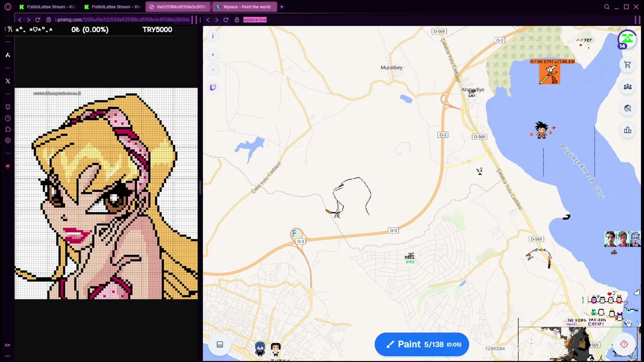Zoom in on the Wplace map
644x362 pixels.
pos(213,54)
